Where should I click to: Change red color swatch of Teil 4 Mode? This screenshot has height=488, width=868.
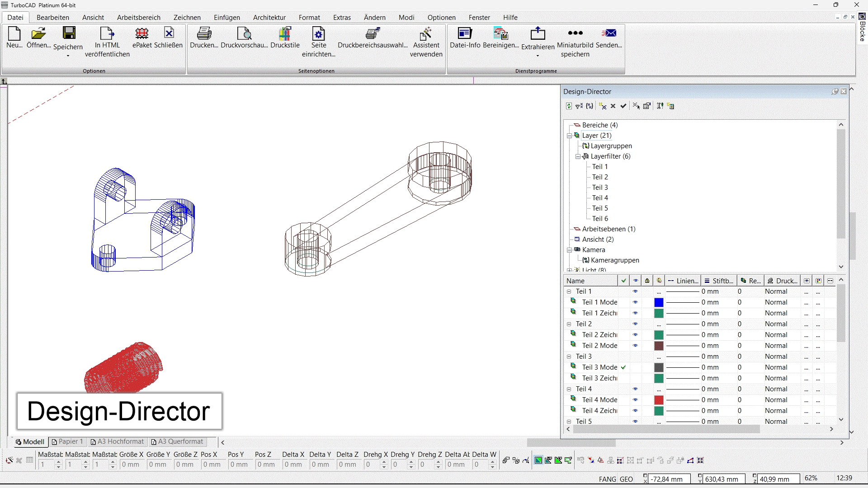tap(659, 400)
